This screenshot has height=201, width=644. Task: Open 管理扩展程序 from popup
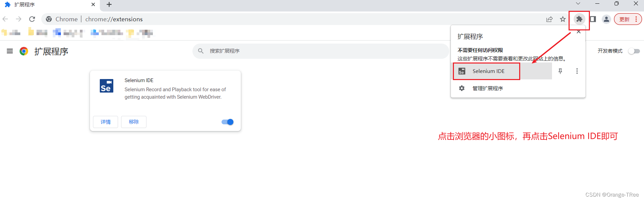[518, 88]
